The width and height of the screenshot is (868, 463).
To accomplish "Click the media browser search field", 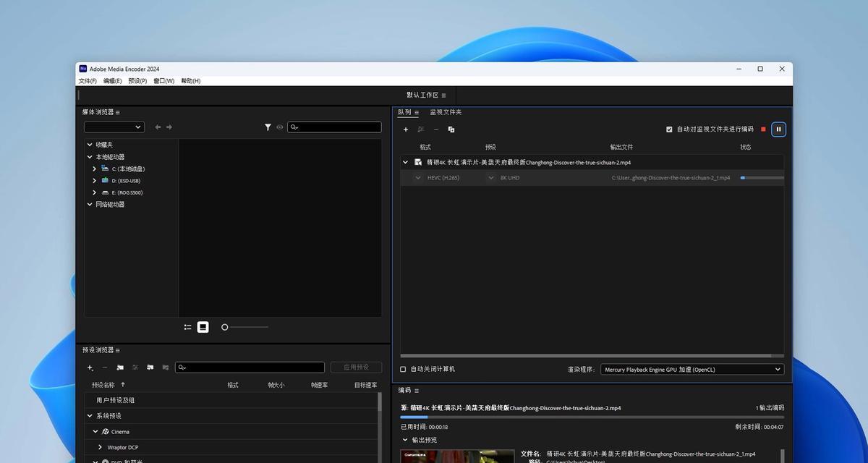I will (x=334, y=127).
